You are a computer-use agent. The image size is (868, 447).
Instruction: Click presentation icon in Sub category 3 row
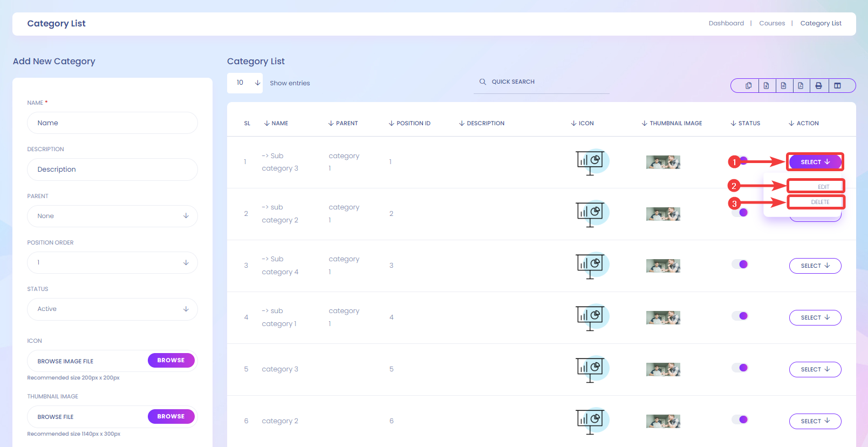coord(592,162)
